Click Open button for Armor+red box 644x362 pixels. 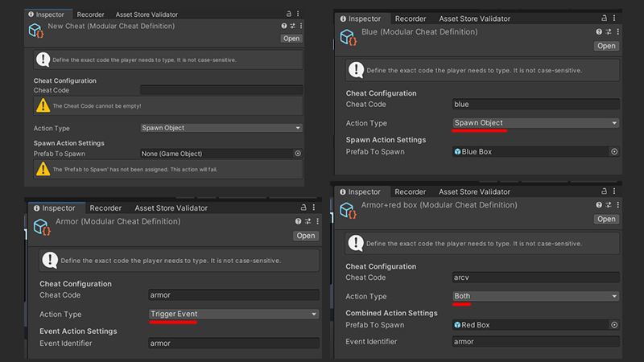point(606,219)
